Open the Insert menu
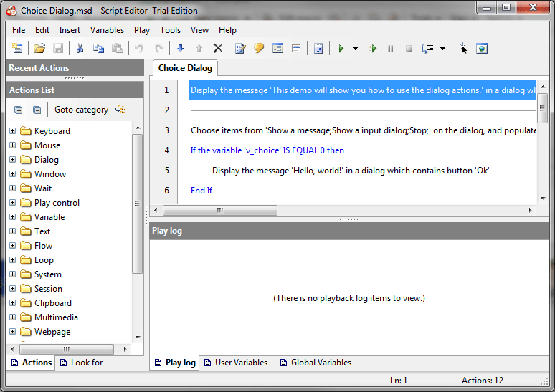The height and width of the screenshot is (392, 555). coord(70,30)
